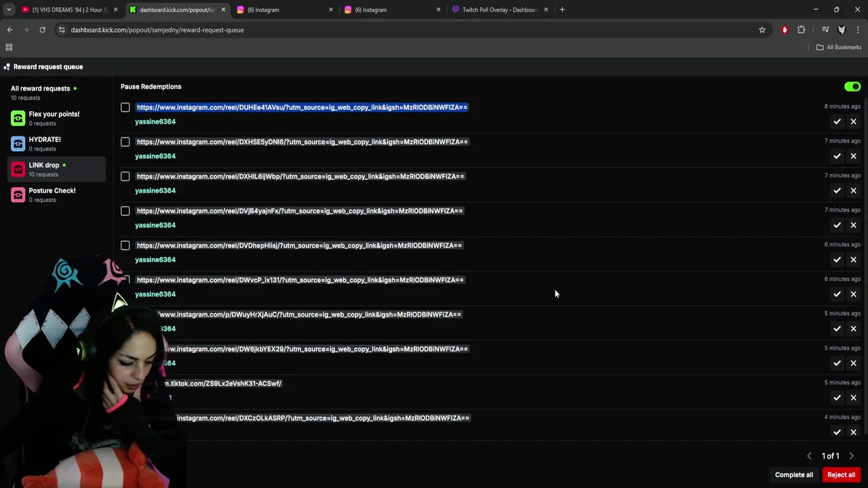Open the All Bookmarks folder

839,47
